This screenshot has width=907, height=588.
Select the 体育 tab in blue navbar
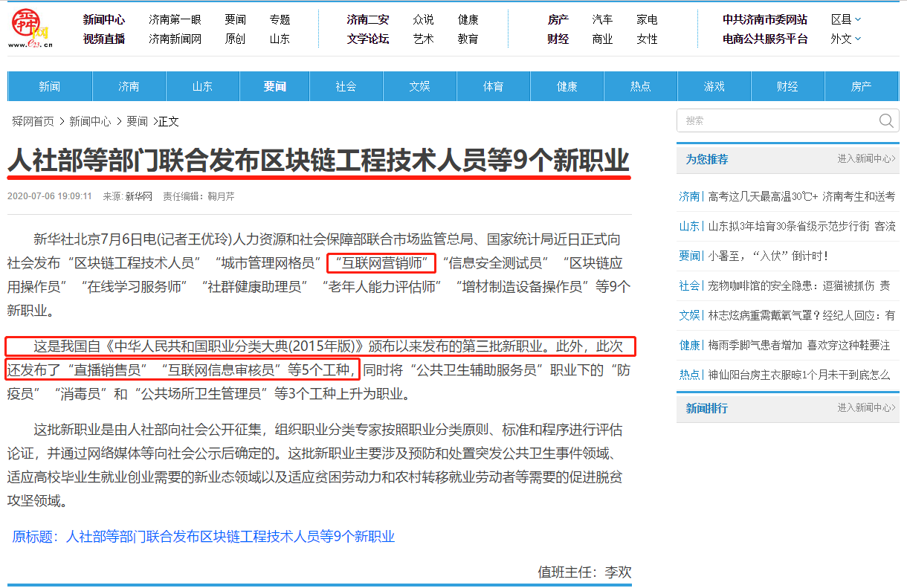coord(493,87)
